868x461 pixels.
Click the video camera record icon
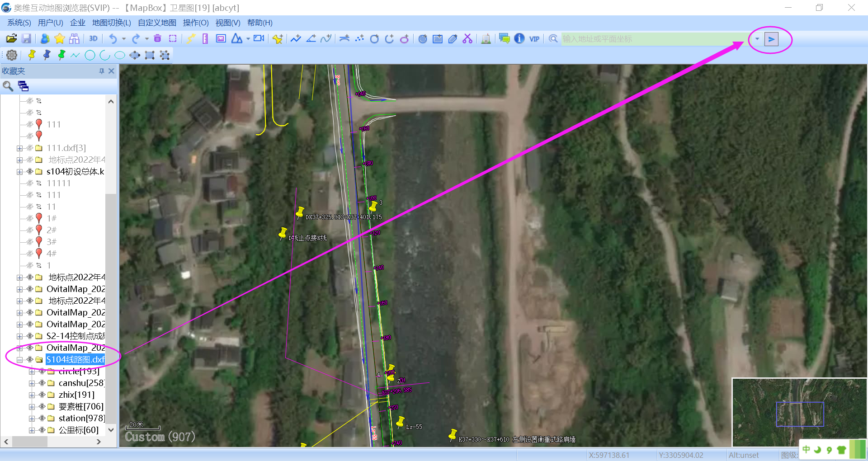click(259, 39)
